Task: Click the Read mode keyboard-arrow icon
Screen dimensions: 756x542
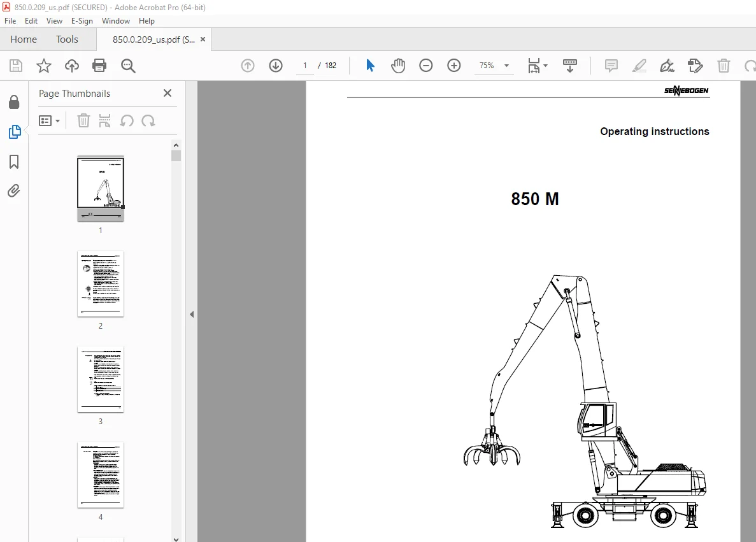Action: click(570, 66)
